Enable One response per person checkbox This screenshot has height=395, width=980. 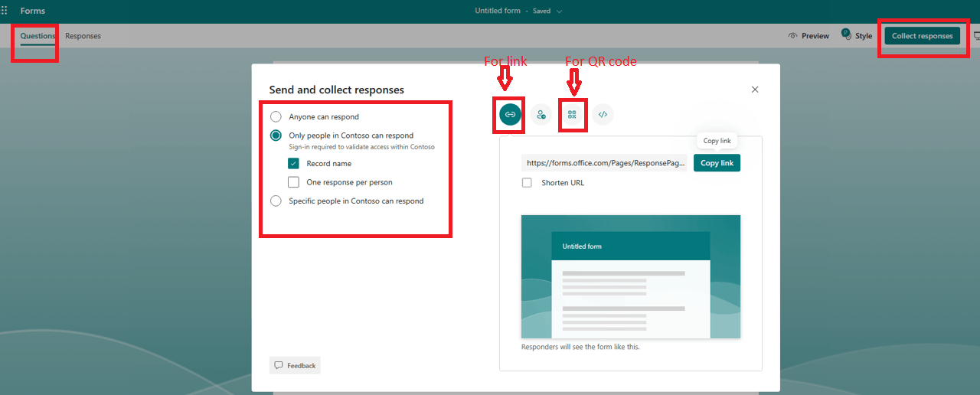click(293, 182)
